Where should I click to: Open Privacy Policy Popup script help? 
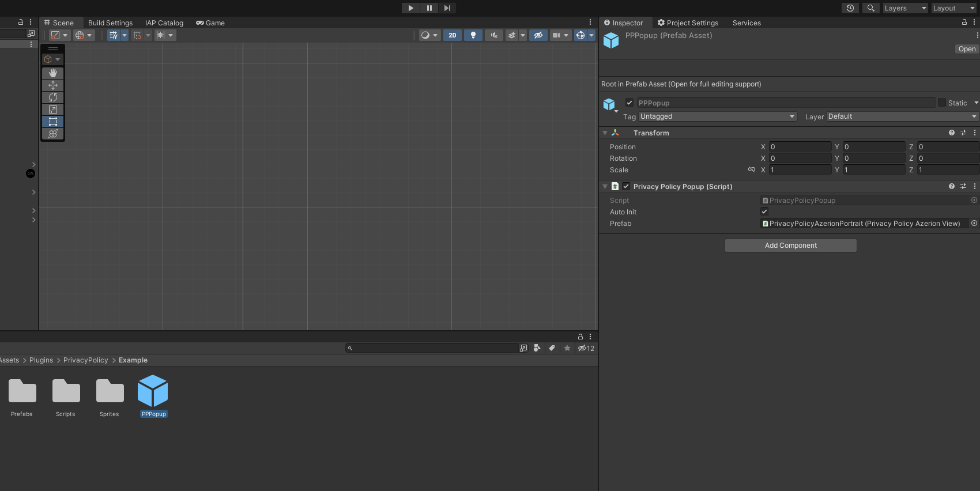tap(952, 186)
